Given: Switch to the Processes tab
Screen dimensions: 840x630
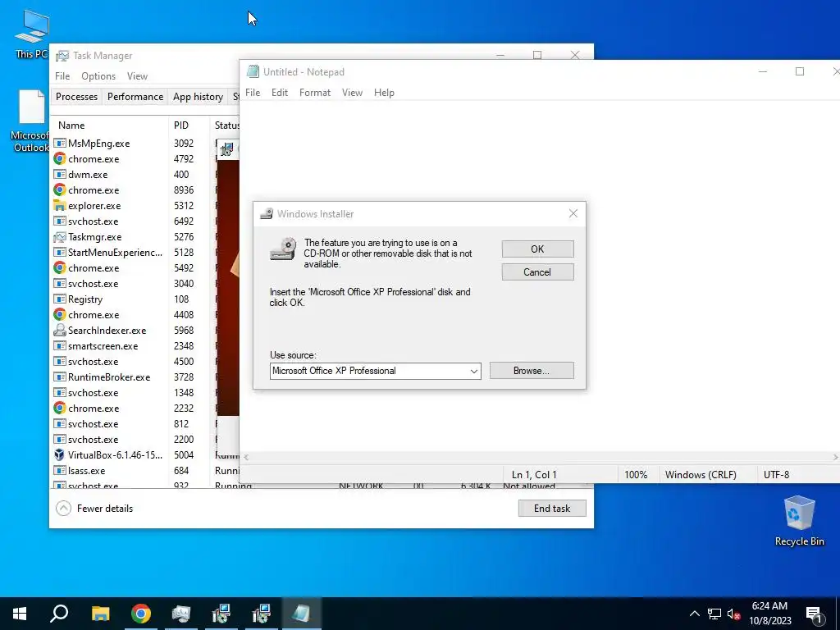Looking at the screenshot, I should pos(76,97).
